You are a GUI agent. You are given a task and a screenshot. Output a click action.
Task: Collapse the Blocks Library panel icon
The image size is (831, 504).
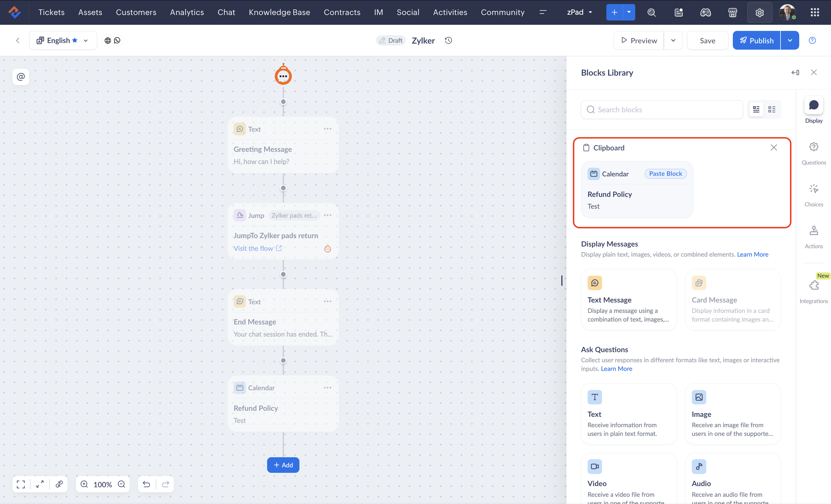795,72
